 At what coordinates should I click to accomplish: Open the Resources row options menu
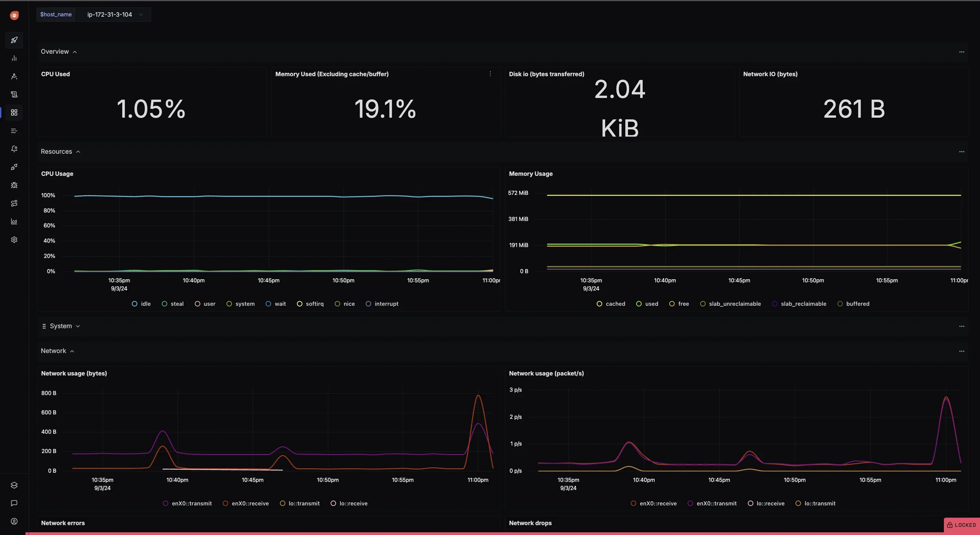pos(961,152)
